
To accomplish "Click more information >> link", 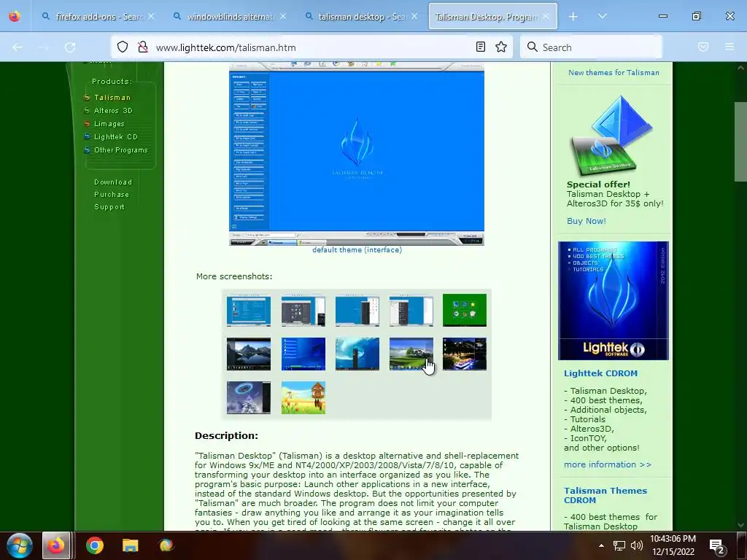I will pyautogui.click(x=608, y=464).
